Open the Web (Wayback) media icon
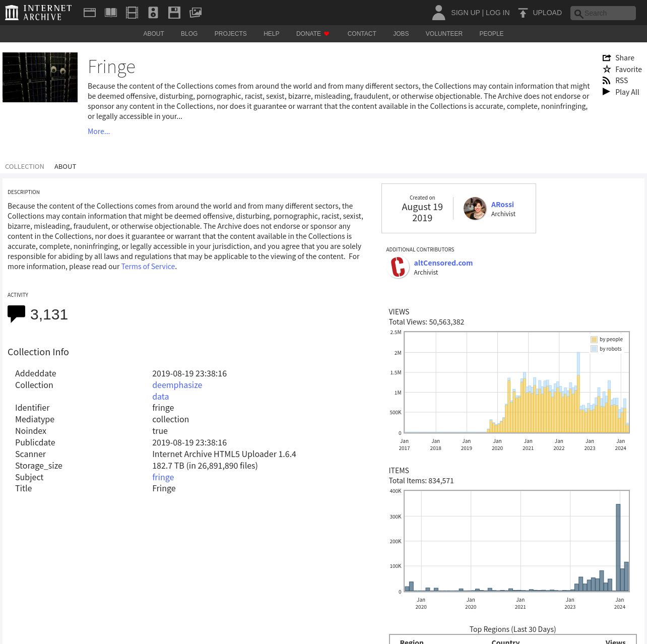Image resolution: width=647 pixels, height=644 pixels. [x=90, y=13]
